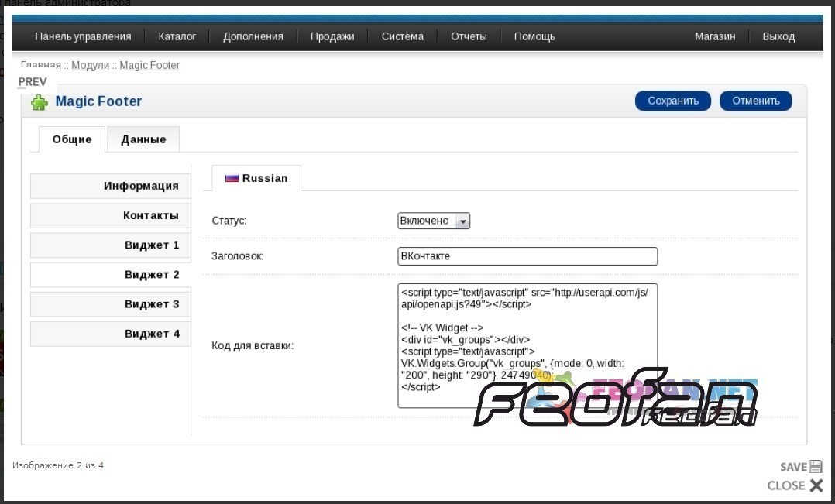Screen dimensions: 835x504
Task: Click the Главная breadcrumb link
Action: (41, 66)
